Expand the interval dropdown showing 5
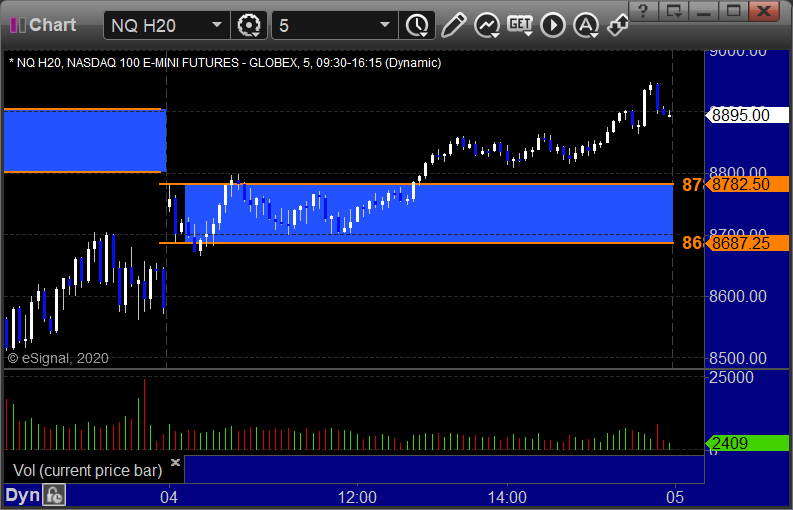 click(x=385, y=25)
